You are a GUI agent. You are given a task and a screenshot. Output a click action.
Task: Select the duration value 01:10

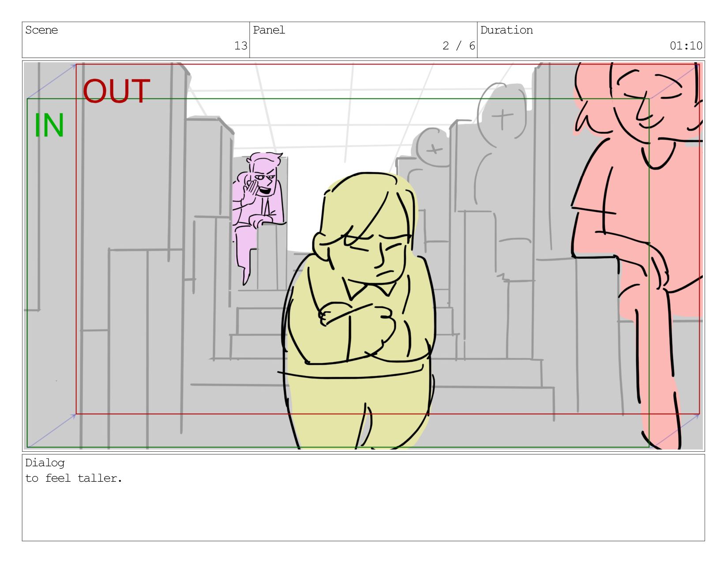point(686,45)
